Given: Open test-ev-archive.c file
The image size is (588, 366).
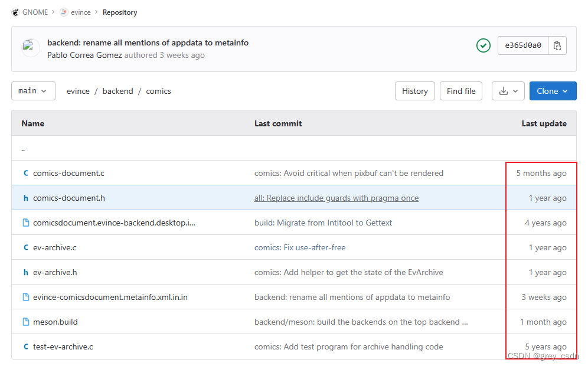Looking at the screenshot, I should pyautogui.click(x=63, y=347).
